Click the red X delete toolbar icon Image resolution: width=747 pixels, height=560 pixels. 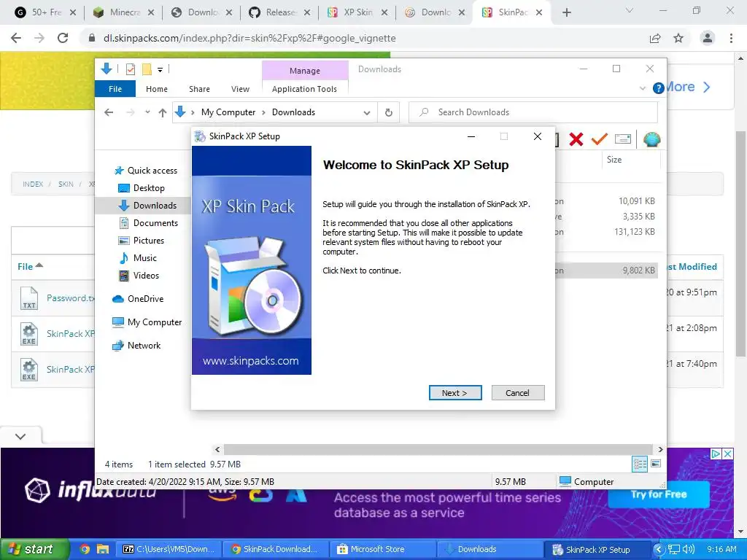(576, 139)
